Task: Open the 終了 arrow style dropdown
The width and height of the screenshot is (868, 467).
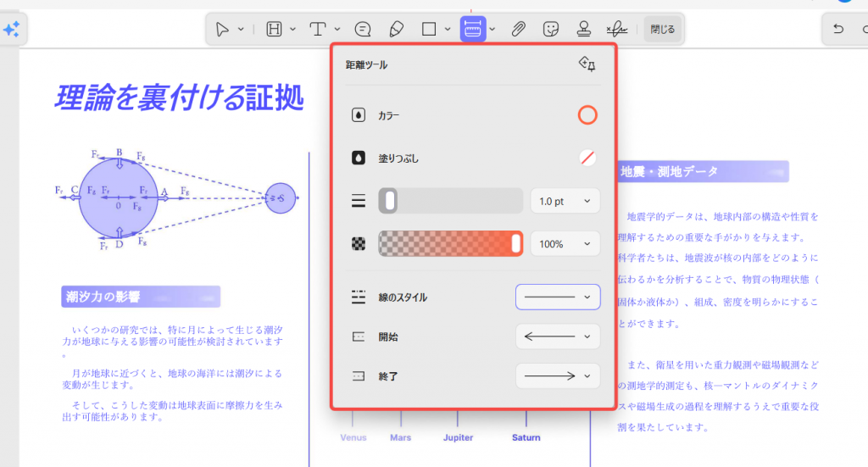Action: pyautogui.click(x=558, y=376)
